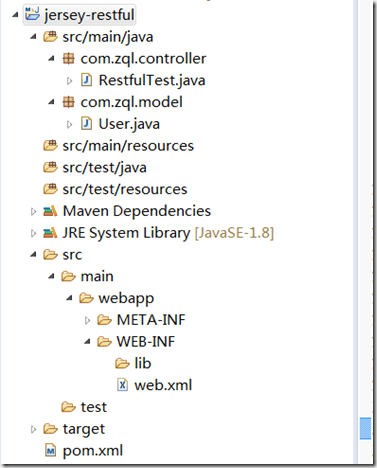Select the JRE System Library text
The width and height of the screenshot is (377, 468).
pyautogui.click(x=126, y=233)
